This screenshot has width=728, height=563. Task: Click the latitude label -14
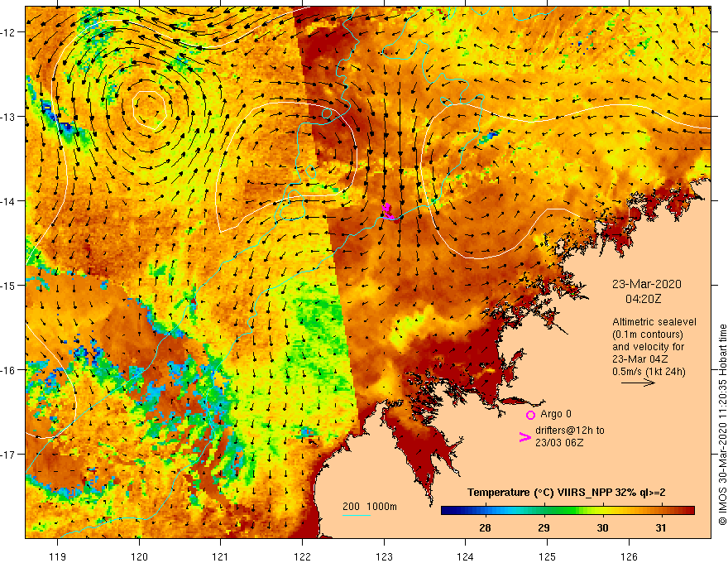8,201
